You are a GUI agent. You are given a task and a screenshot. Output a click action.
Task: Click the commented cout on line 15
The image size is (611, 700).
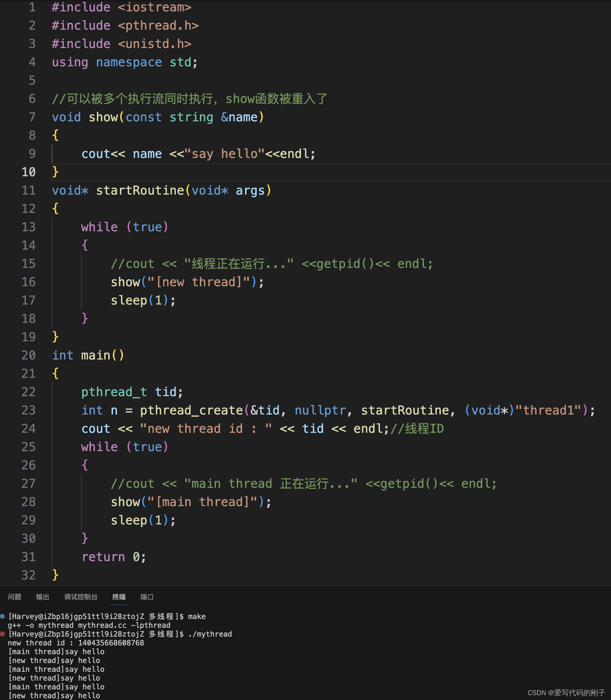[x=272, y=264]
